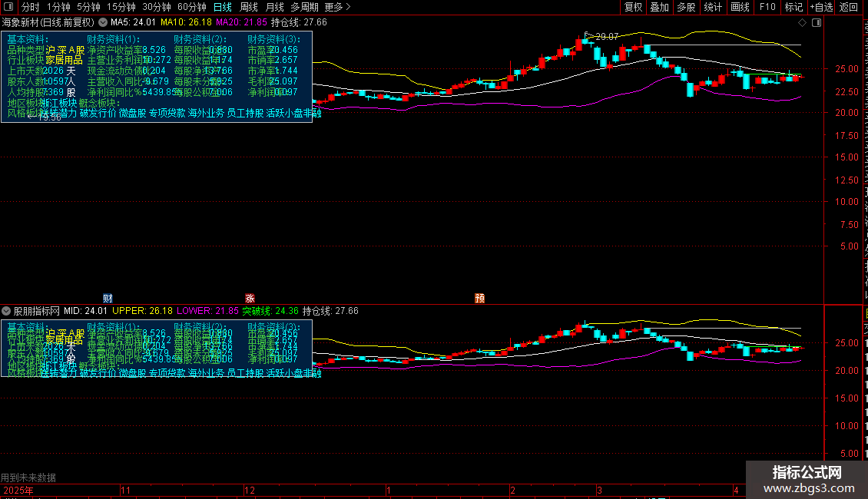Click the 财 finance event marker

[108, 298]
